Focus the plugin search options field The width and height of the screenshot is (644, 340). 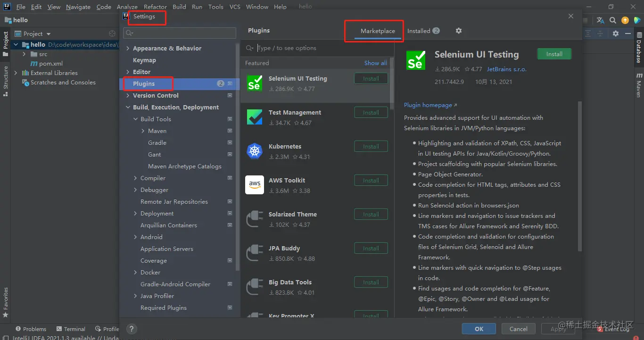(x=317, y=48)
